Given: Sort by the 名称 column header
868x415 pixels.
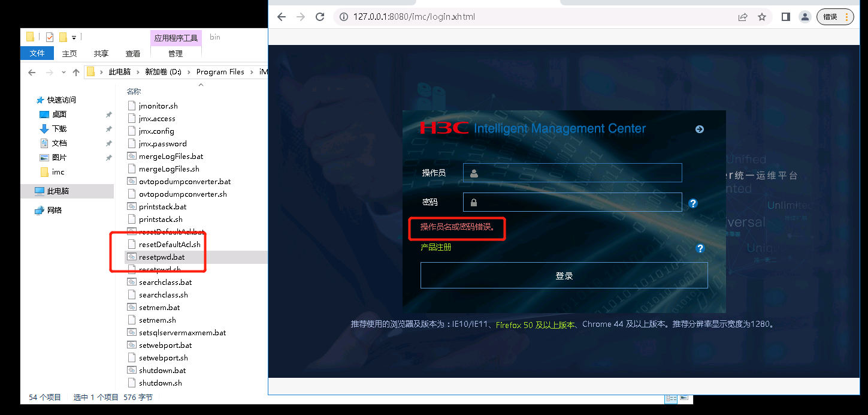Looking at the screenshot, I should pyautogui.click(x=134, y=92).
